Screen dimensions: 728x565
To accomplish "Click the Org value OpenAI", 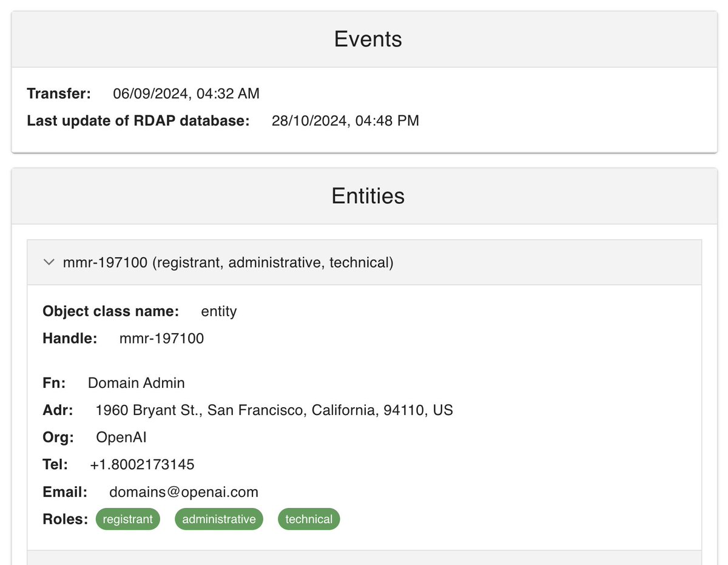I will 121,438.
